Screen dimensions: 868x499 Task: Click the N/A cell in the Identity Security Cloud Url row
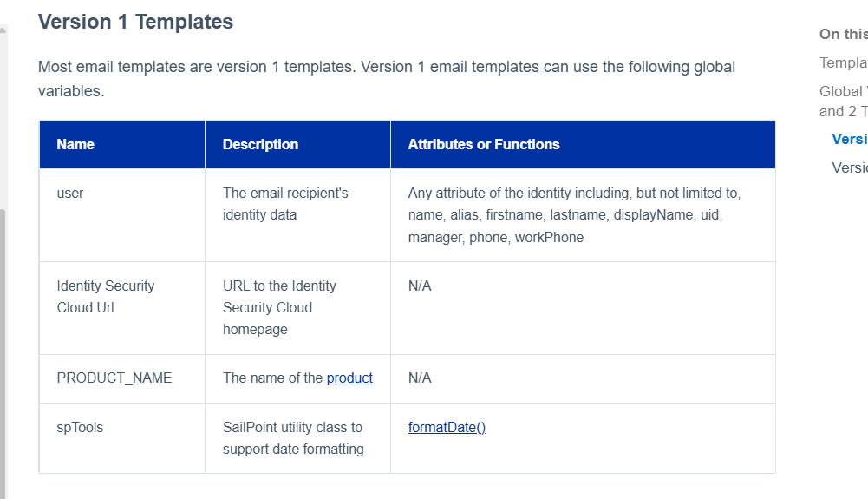click(420, 286)
